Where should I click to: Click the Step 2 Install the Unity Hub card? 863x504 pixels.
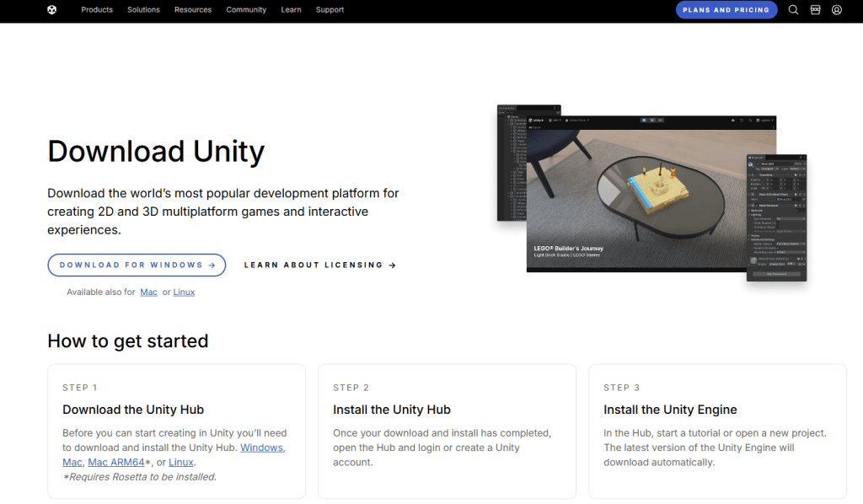[447, 432]
